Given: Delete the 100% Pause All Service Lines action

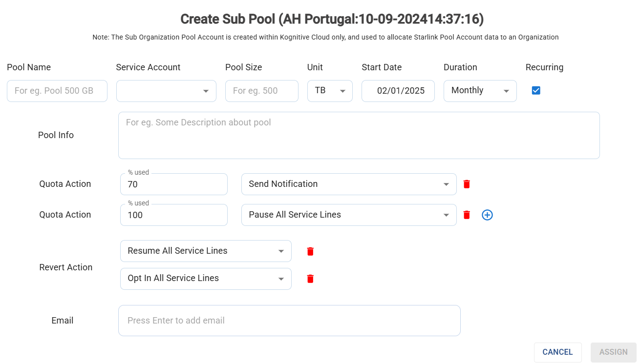Looking at the screenshot, I should (467, 215).
